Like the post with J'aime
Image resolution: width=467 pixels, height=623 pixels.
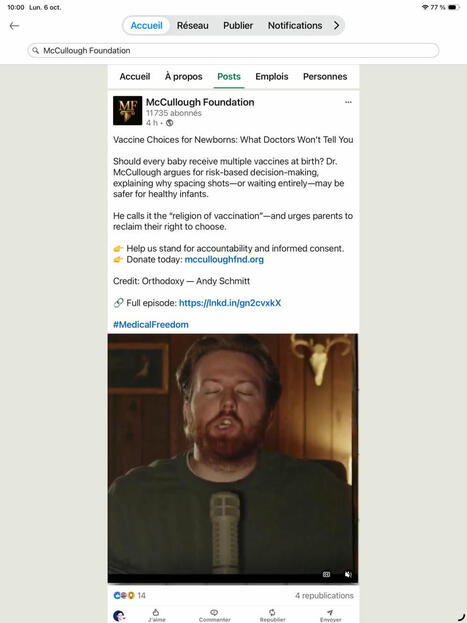click(156, 615)
